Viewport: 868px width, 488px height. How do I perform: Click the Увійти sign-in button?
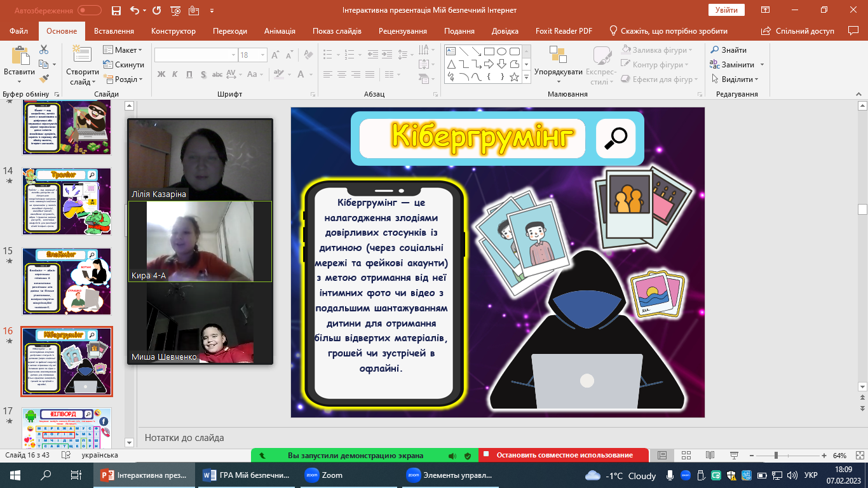point(726,10)
